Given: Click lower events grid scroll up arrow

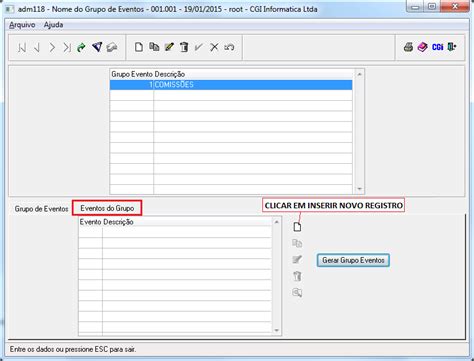Looking at the screenshot, I should 276,222.
